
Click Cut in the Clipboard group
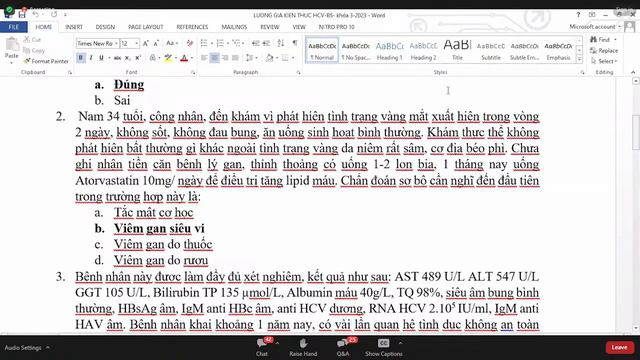click(x=32, y=40)
